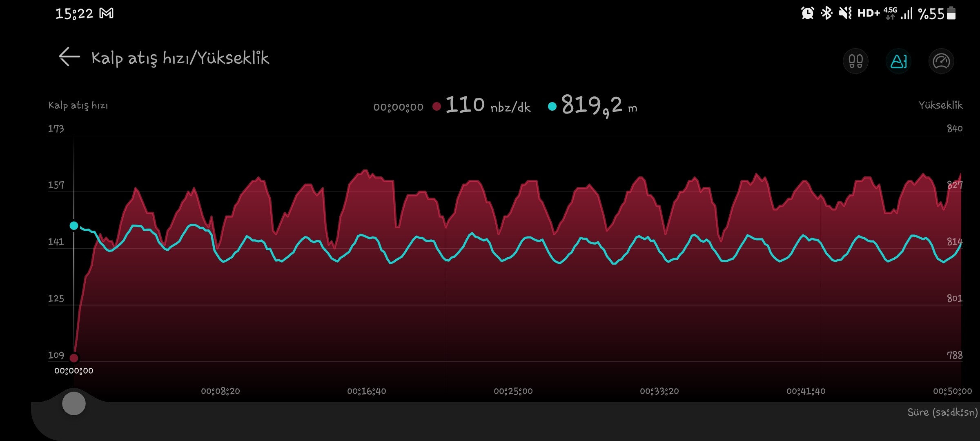Tap the 4.5G network data icon

(890, 13)
